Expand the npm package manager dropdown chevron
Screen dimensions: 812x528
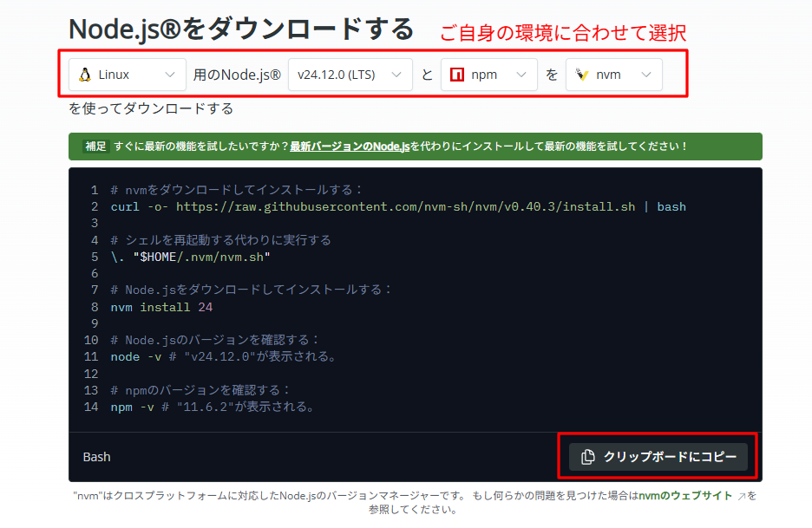click(521, 75)
